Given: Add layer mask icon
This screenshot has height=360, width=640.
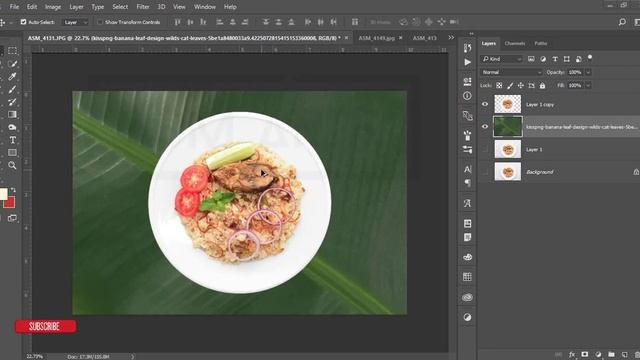Looking at the screenshot, I should 584,354.
